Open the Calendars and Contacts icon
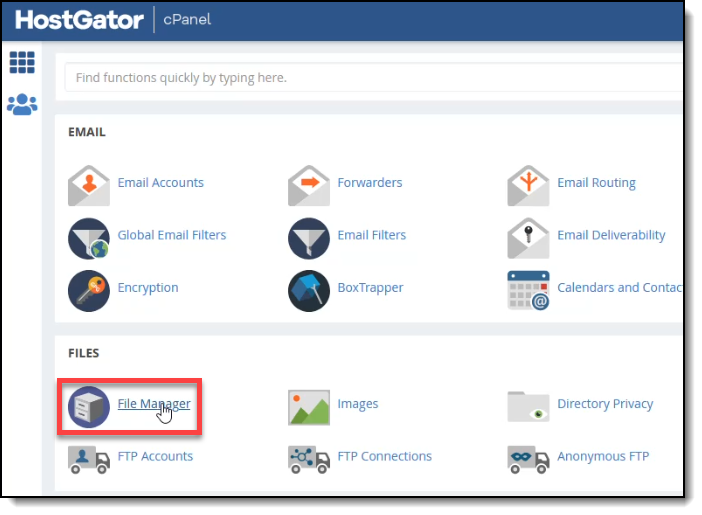 coord(528,289)
